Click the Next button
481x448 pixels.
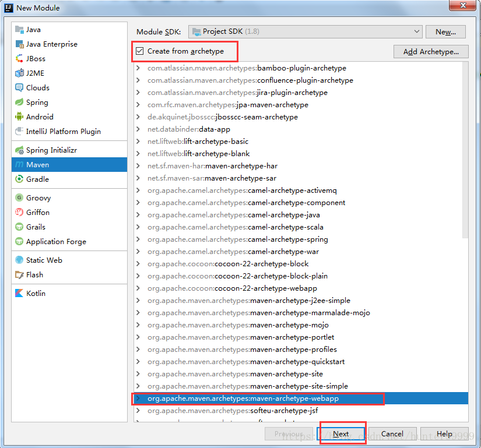[x=342, y=434]
